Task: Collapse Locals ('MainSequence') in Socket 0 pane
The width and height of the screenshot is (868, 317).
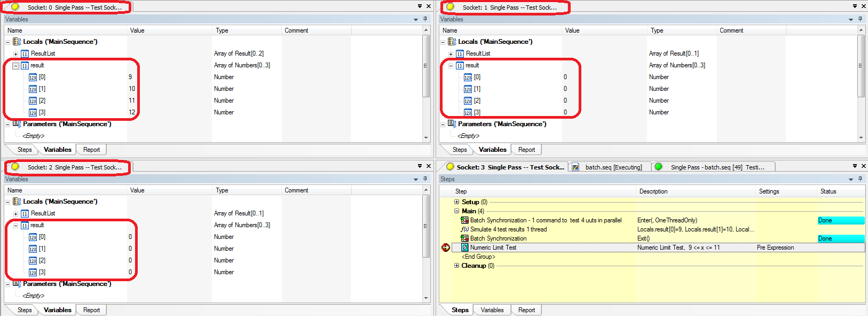Action: point(8,42)
